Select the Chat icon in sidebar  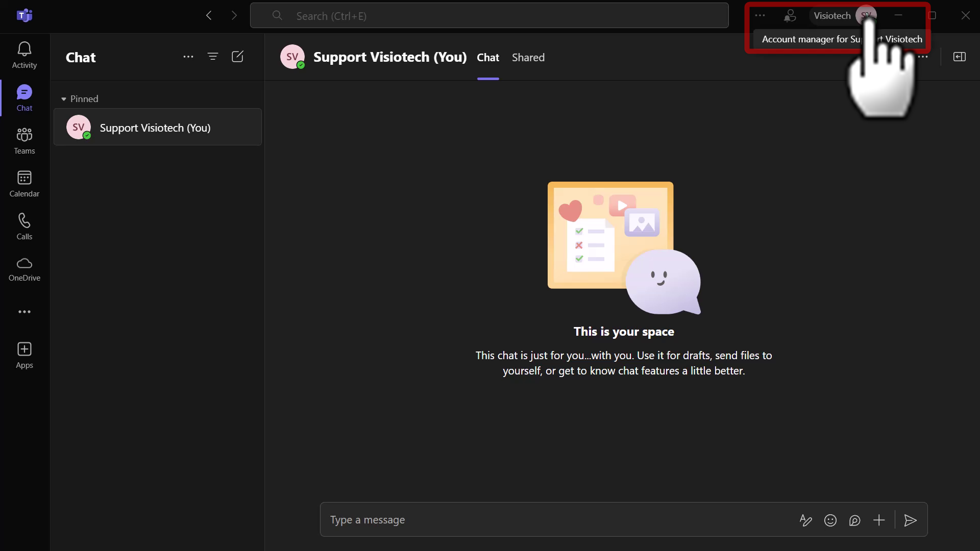[24, 98]
